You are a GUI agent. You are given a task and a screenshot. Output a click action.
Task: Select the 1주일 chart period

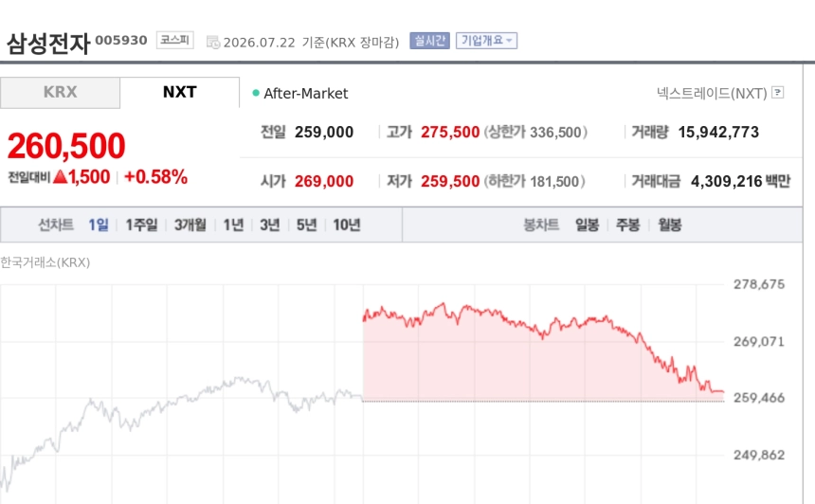[141, 225]
